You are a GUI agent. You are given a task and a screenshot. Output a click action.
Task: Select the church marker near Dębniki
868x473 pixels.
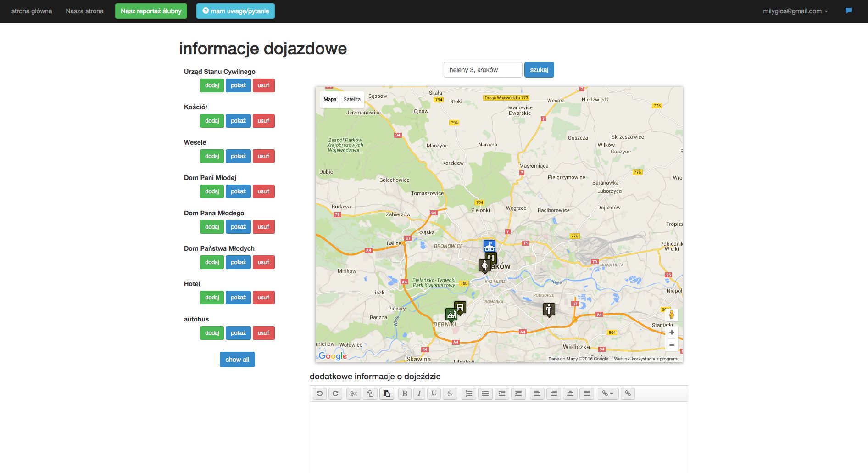pos(451,315)
